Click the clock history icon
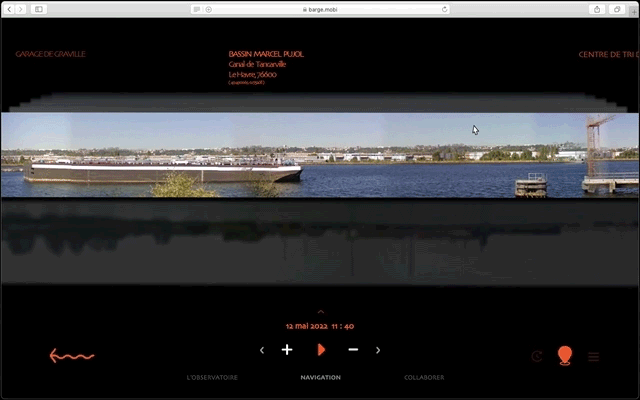 click(x=537, y=356)
